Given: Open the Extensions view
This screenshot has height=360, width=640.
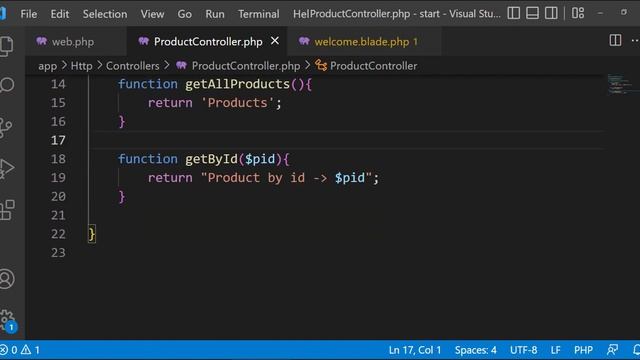Looking at the screenshot, I should pyautogui.click(x=7, y=210).
